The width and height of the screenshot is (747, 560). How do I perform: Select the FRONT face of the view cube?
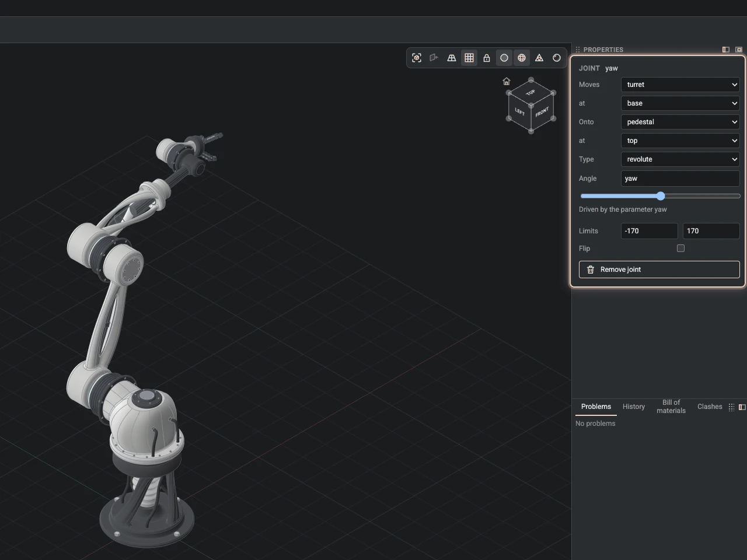tap(542, 111)
